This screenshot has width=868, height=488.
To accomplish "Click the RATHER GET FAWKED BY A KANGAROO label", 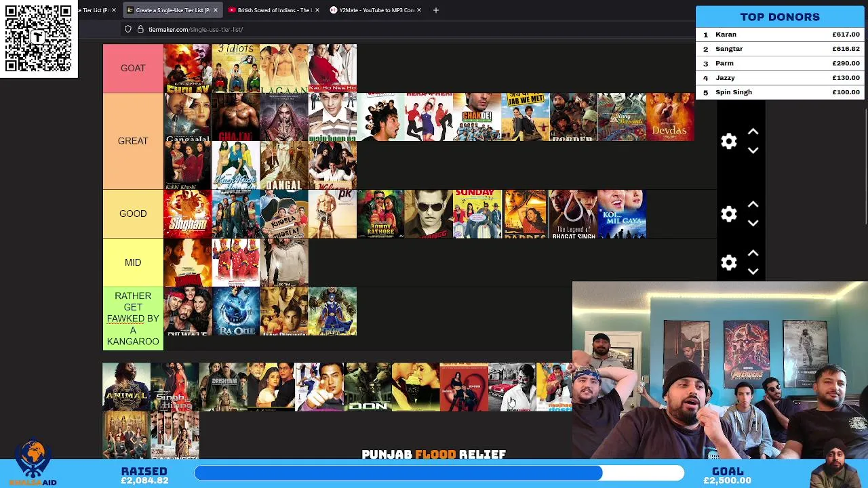I will point(133,319).
